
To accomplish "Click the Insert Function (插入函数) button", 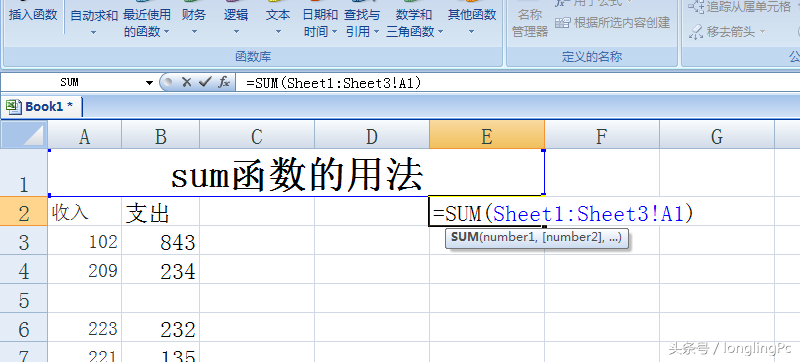I will click(x=33, y=15).
